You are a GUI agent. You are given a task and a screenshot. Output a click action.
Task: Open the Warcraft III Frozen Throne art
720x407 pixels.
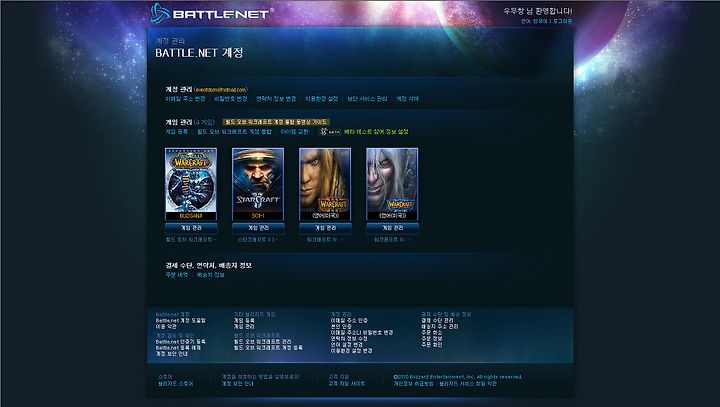click(392, 184)
